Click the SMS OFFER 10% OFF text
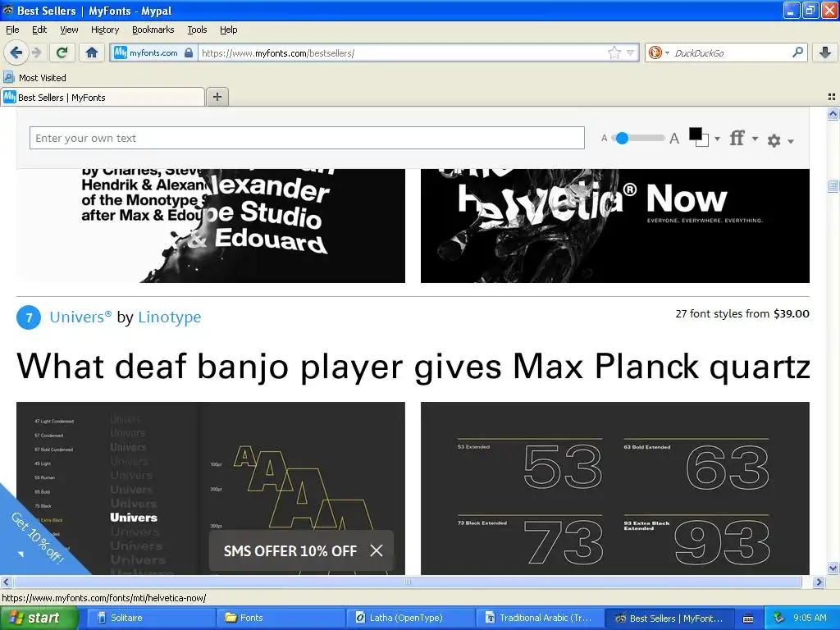Viewport: 840px width, 630px height. point(290,550)
